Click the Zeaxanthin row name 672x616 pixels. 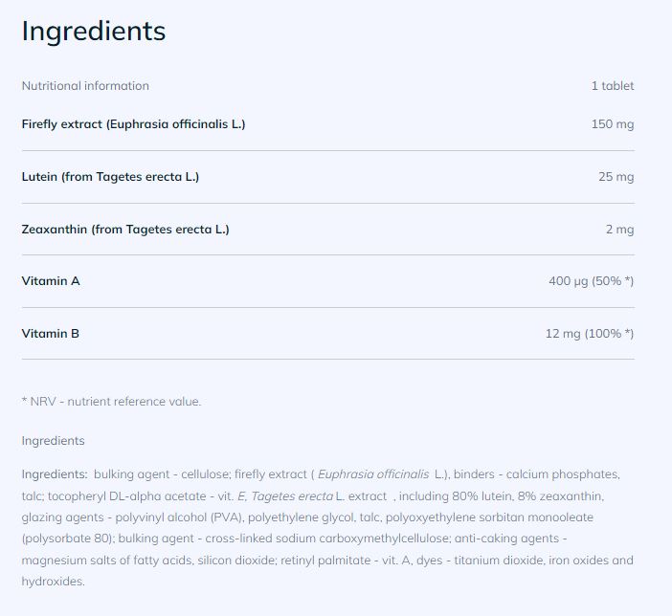coord(125,230)
